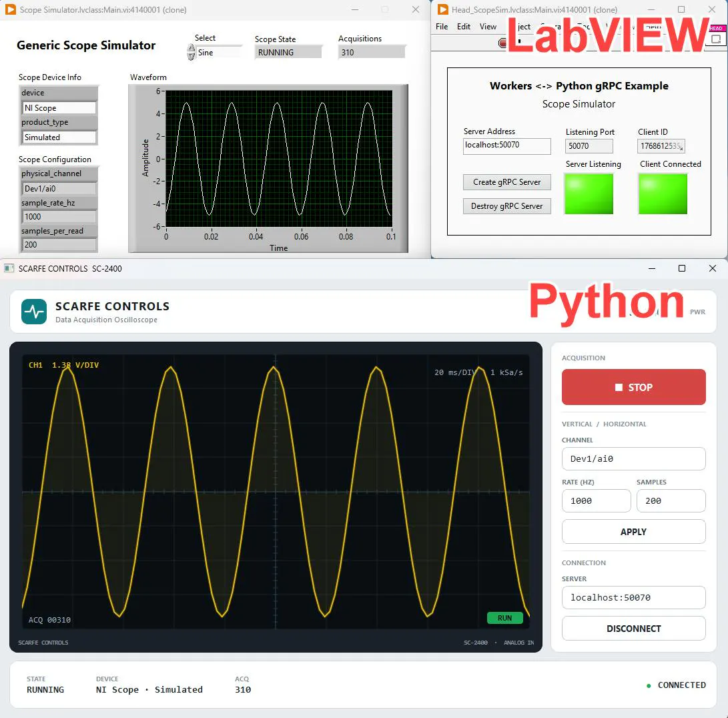Image resolution: width=728 pixels, height=718 pixels.
Task: Open the Edit menu
Action: click(x=463, y=27)
